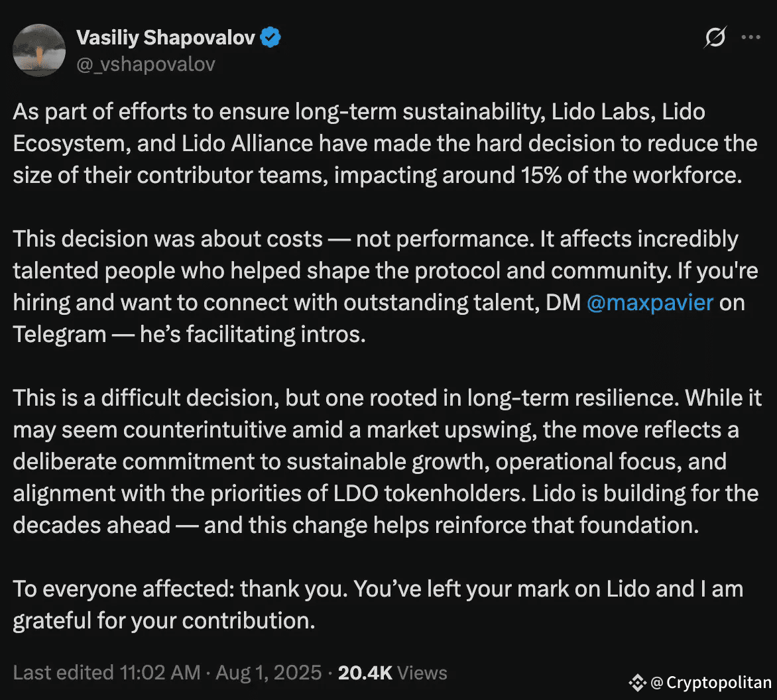Follow the @maxpavier mention link
The height and width of the screenshot is (700, 777).
tap(650, 303)
